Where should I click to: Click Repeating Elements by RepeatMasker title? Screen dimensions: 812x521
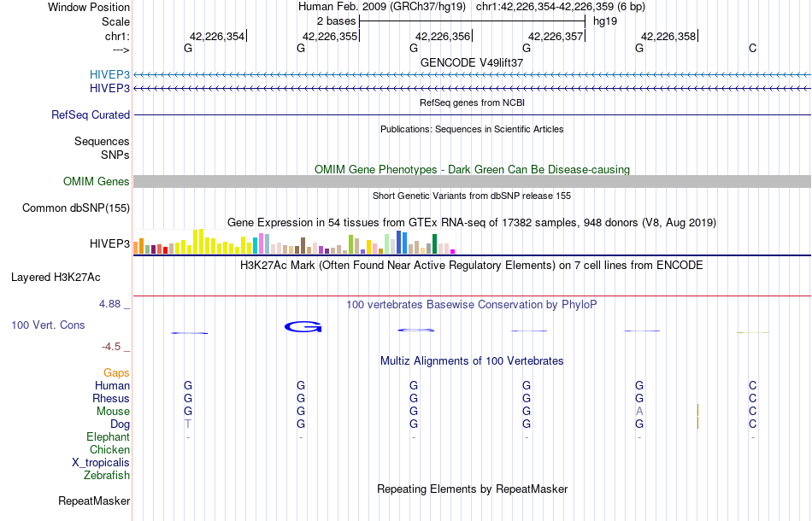(x=472, y=489)
